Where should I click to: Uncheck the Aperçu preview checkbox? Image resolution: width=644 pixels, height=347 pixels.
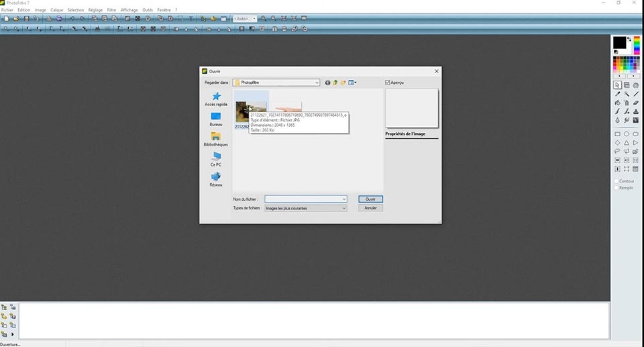[x=387, y=83]
